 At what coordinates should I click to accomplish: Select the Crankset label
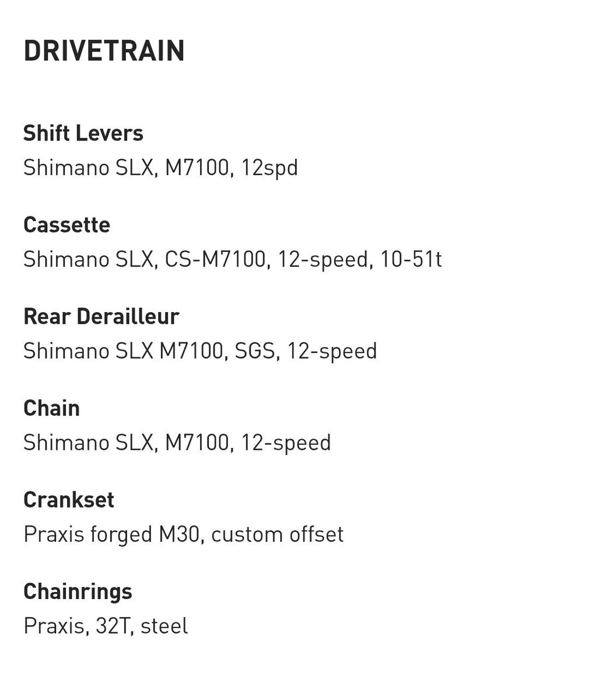pos(69,500)
